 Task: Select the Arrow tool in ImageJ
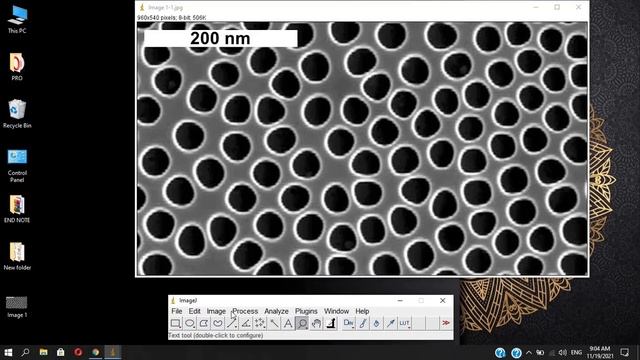pyautogui.click(x=391, y=323)
